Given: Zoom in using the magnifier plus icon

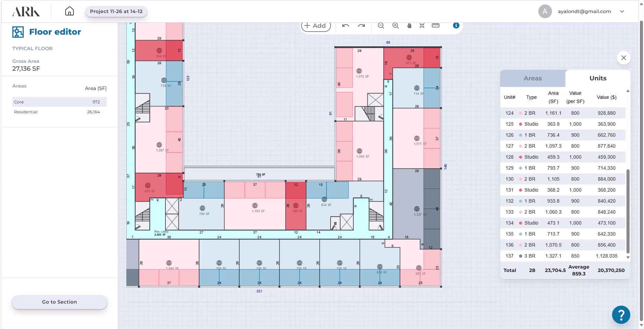Looking at the screenshot, I should pos(395,26).
